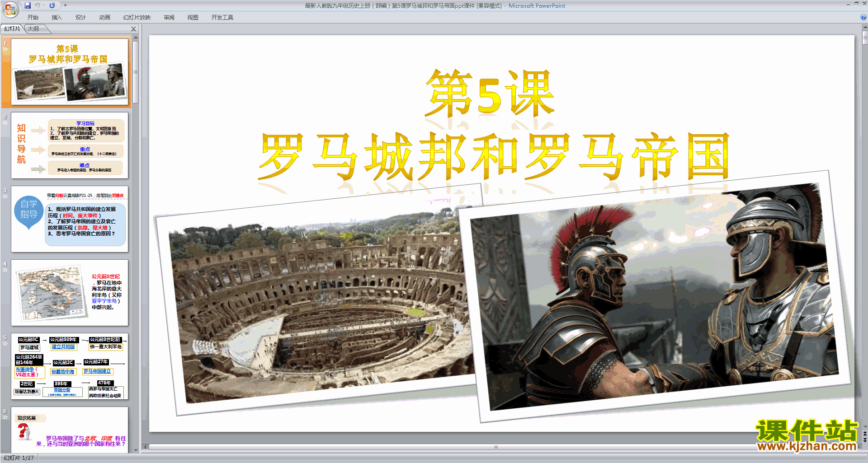Click Next Slide double-arrow button
The width and height of the screenshot is (868, 463).
click(x=865, y=440)
